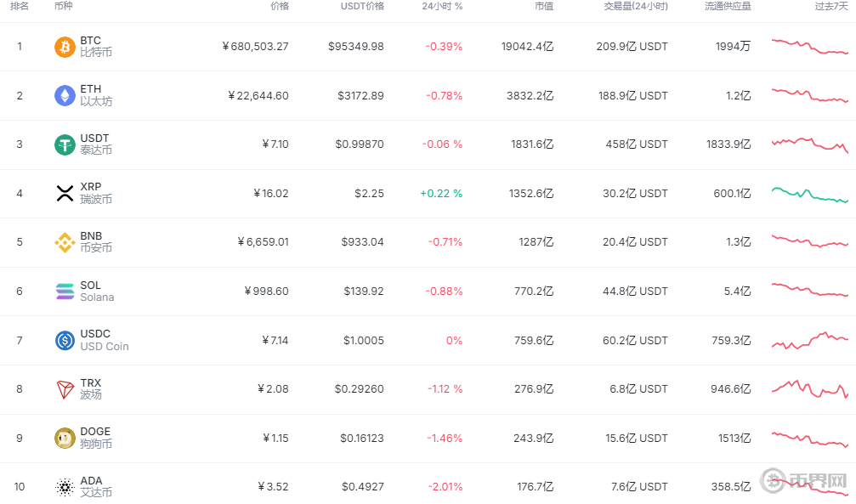Click the Dogecoin DOGE coin icon

(x=65, y=438)
